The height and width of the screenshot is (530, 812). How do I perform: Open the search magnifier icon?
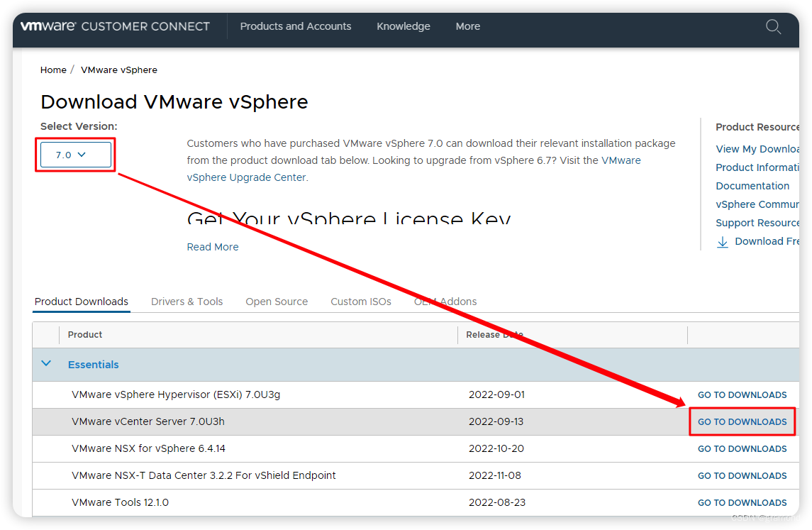pos(773,26)
